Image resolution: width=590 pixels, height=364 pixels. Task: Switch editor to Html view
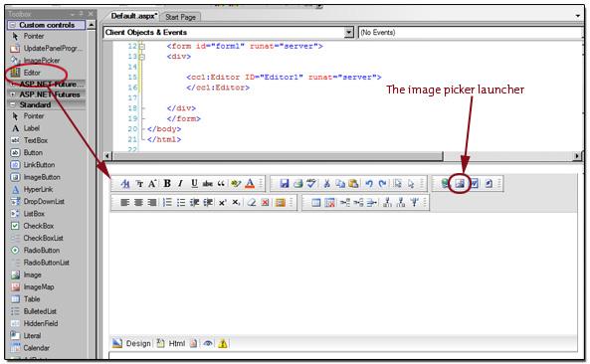(171, 343)
